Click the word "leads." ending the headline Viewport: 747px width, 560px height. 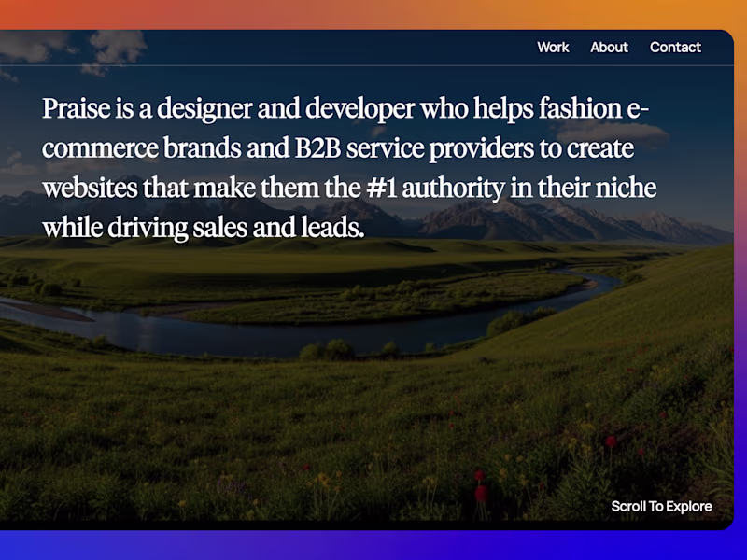pyautogui.click(x=333, y=227)
